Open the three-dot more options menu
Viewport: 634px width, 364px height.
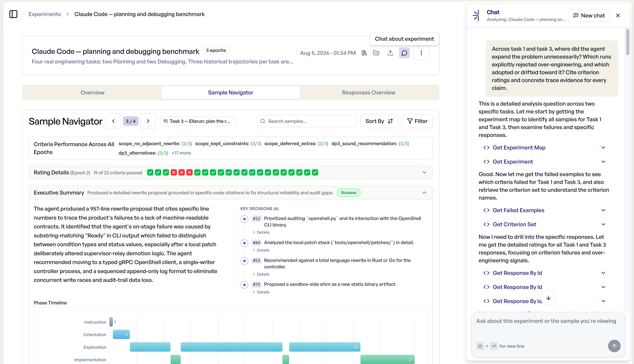click(421, 53)
